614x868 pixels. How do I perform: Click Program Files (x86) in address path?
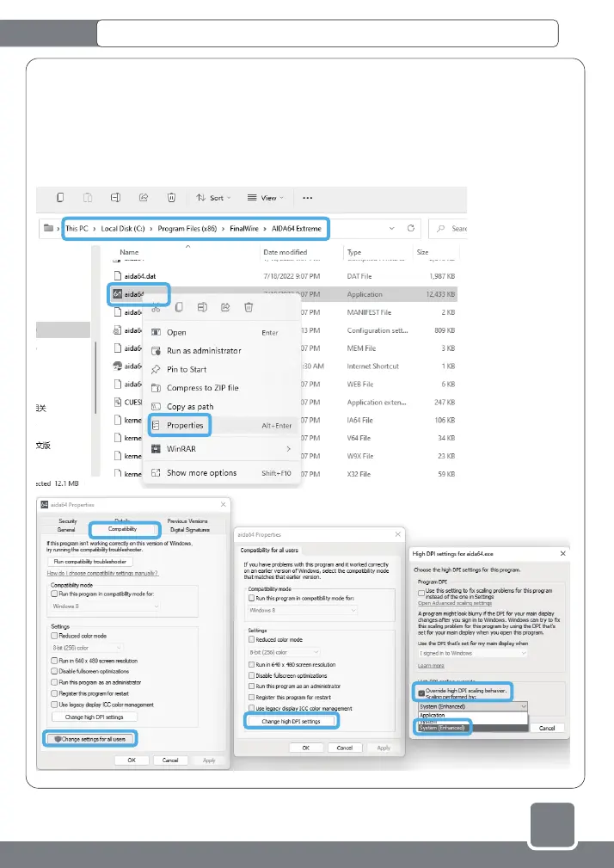point(187,228)
